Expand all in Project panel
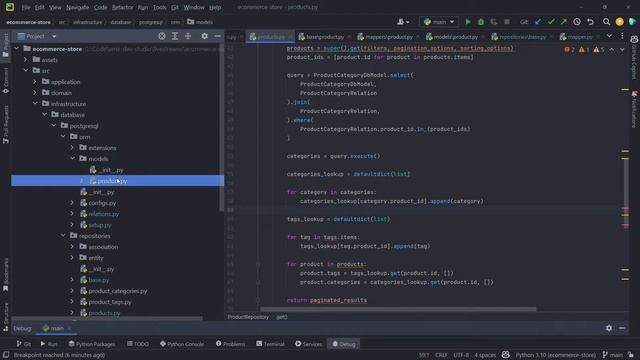640x360 pixels. click(x=175, y=36)
